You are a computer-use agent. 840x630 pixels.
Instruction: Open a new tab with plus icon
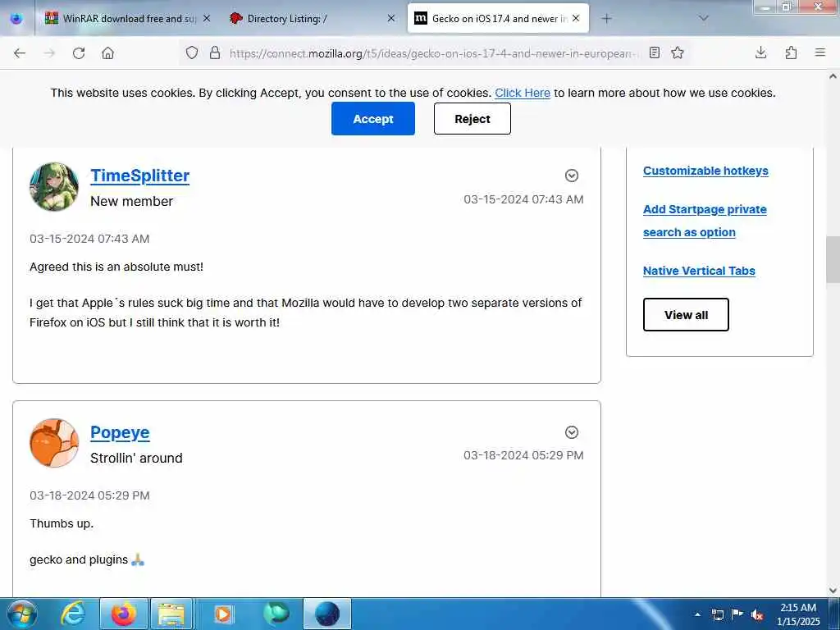pyautogui.click(x=606, y=18)
